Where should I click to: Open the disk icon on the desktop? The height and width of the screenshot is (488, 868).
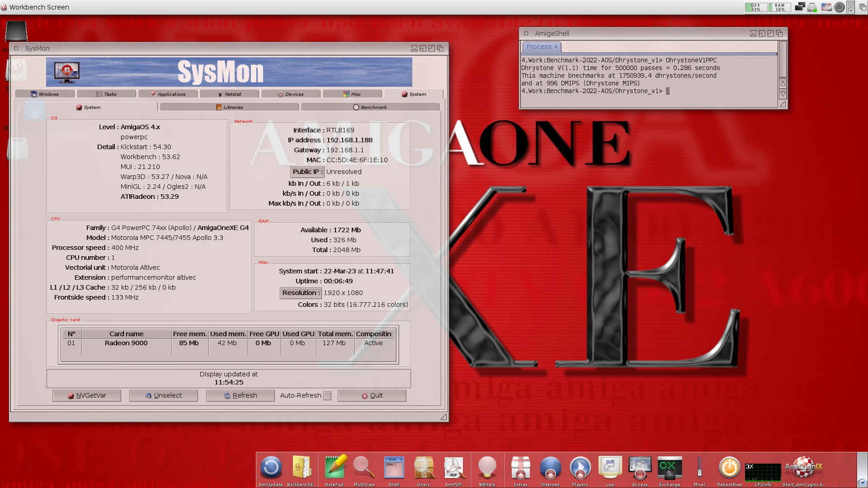pyautogui.click(x=16, y=32)
